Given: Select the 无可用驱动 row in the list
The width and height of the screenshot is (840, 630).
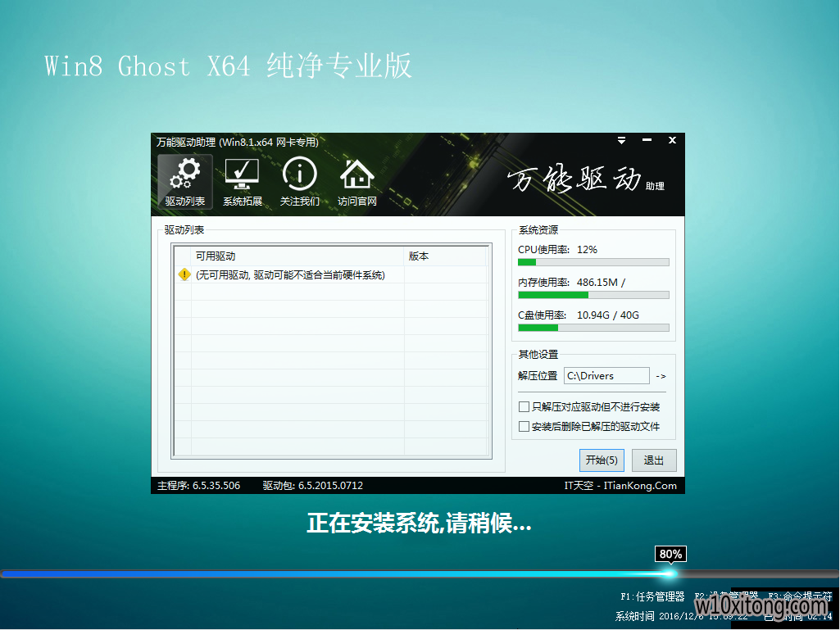Looking at the screenshot, I should (290, 275).
